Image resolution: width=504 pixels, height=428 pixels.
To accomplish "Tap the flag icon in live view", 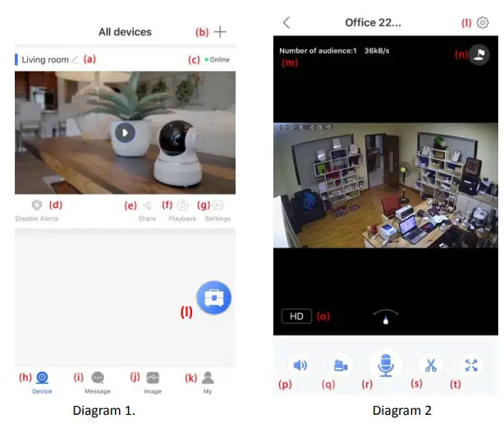I will (x=479, y=54).
